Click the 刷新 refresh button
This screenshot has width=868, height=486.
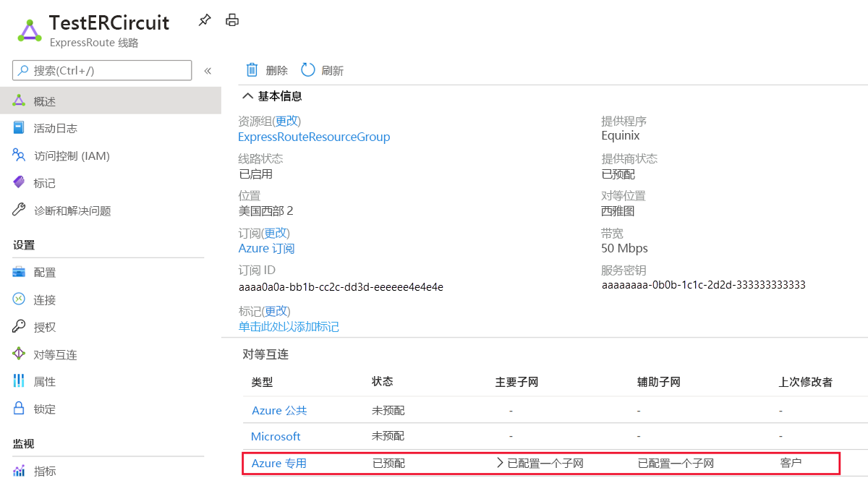[323, 70]
